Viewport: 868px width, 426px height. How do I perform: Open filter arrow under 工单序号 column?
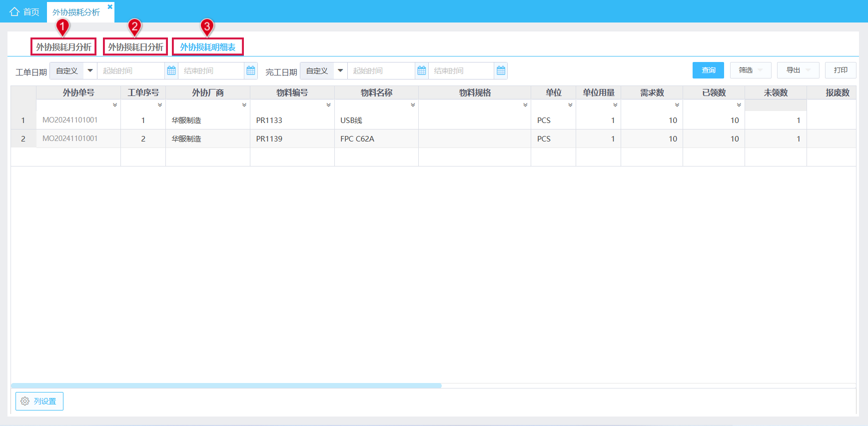tap(160, 105)
